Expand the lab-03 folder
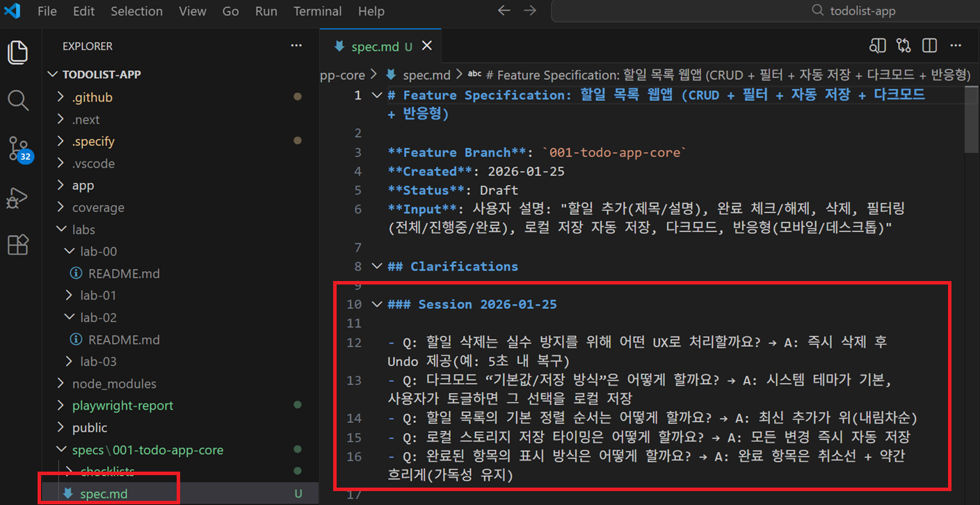 (x=98, y=362)
